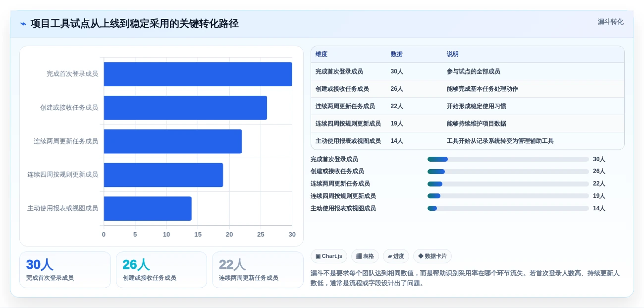Screen dimensions: 644x308
Task: Click chart axis label 完成首次登录成员
Action: (72, 74)
